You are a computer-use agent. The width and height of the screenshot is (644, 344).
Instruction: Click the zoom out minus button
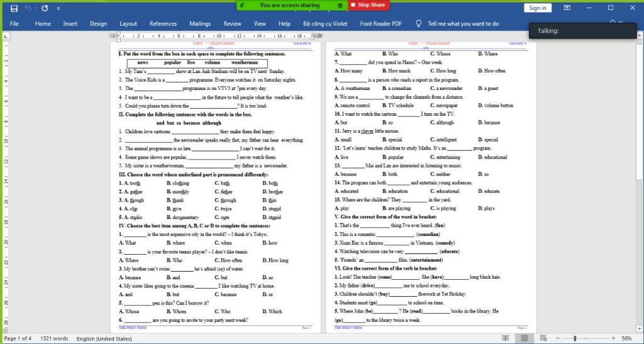point(558,338)
